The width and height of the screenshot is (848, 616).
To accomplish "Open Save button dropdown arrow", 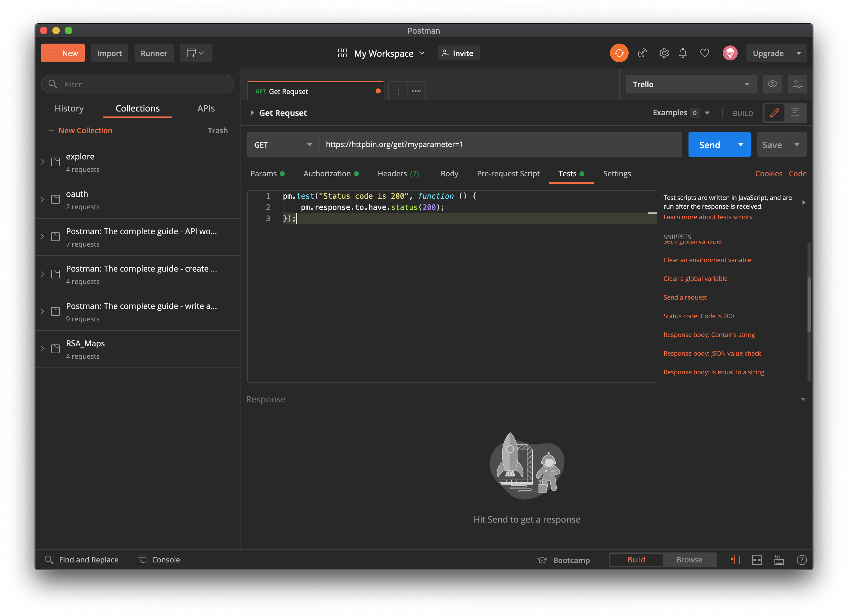I will pyautogui.click(x=797, y=145).
